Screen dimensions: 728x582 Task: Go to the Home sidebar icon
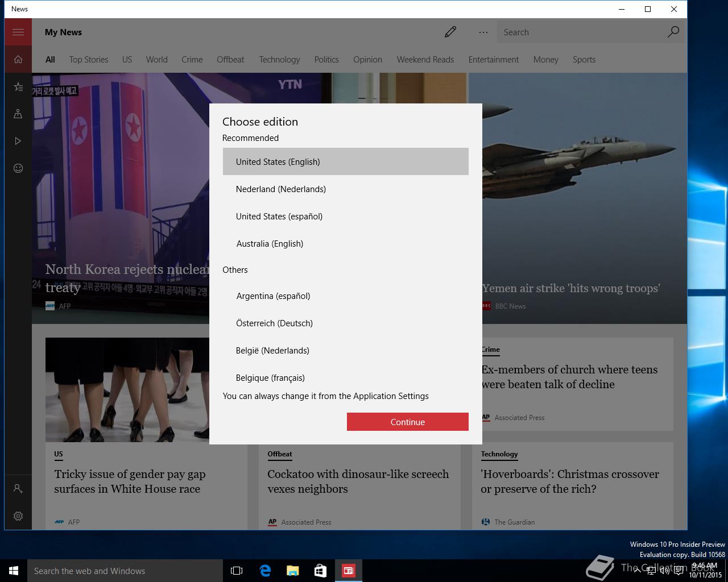tap(18, 59)
